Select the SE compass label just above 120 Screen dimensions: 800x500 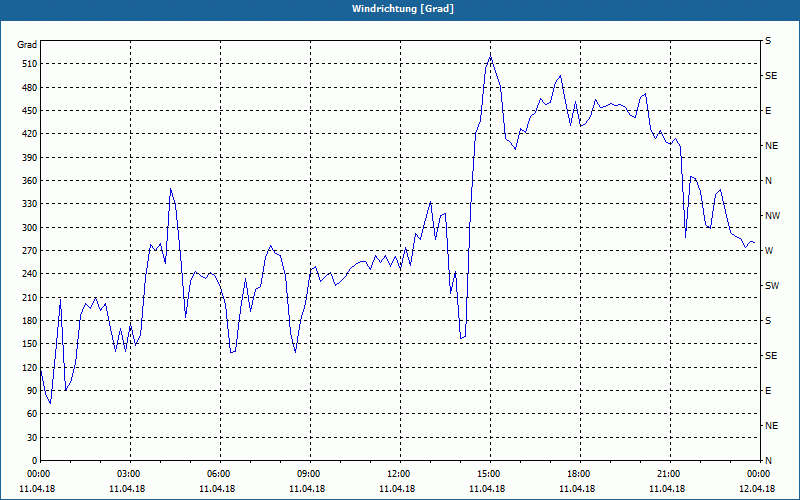click(771, 356)
